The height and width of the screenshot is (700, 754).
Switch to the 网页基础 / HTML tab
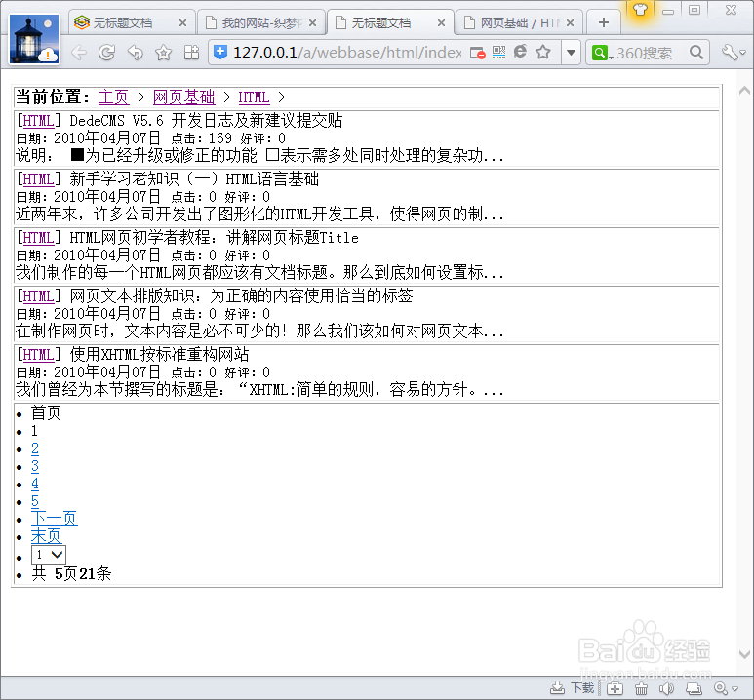coord(519,22)
